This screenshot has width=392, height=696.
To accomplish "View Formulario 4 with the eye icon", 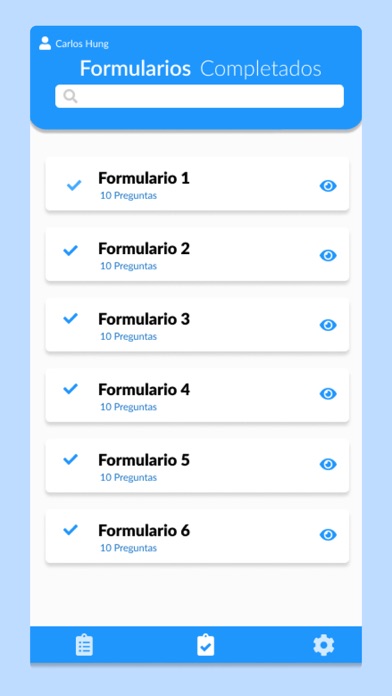I will coord(328,394).
